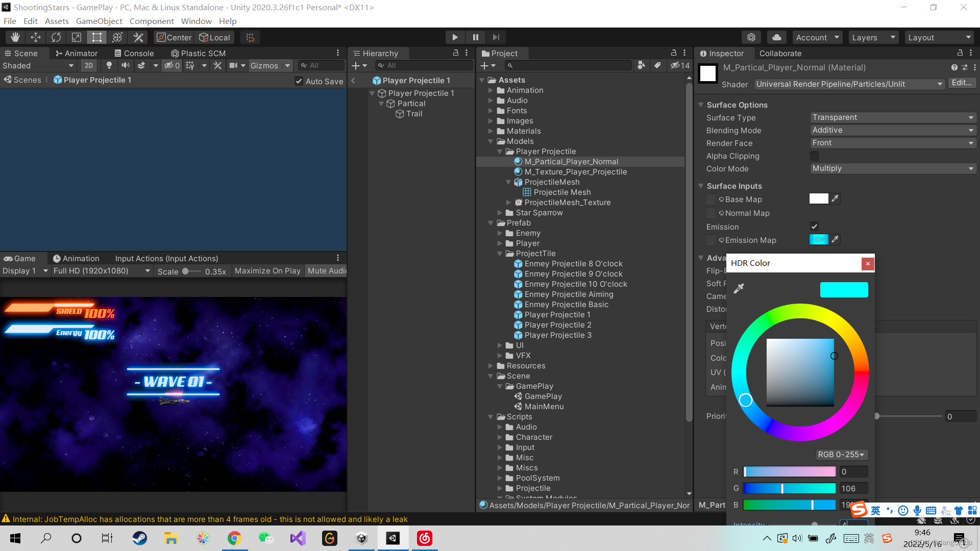Open cloud services icon

click(x=776, y=37)
